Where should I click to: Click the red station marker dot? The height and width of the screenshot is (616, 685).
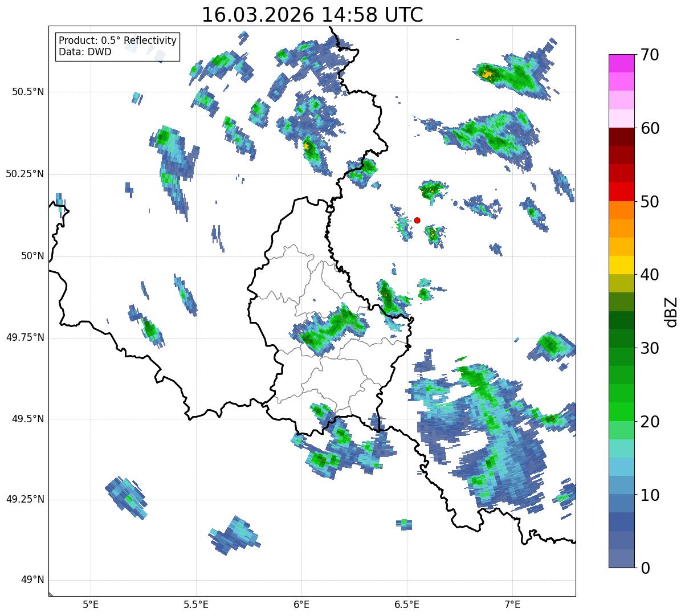click(417, 220)
